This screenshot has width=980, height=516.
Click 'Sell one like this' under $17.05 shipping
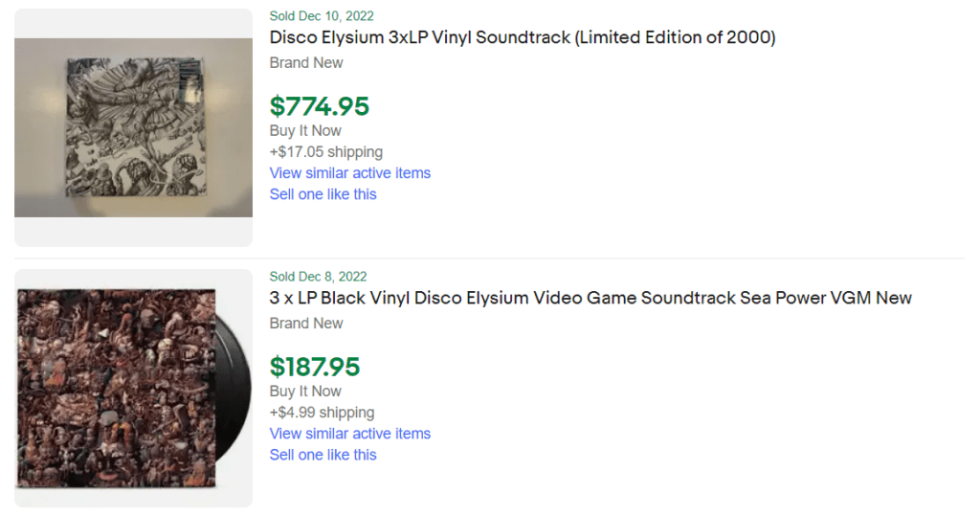323,194
